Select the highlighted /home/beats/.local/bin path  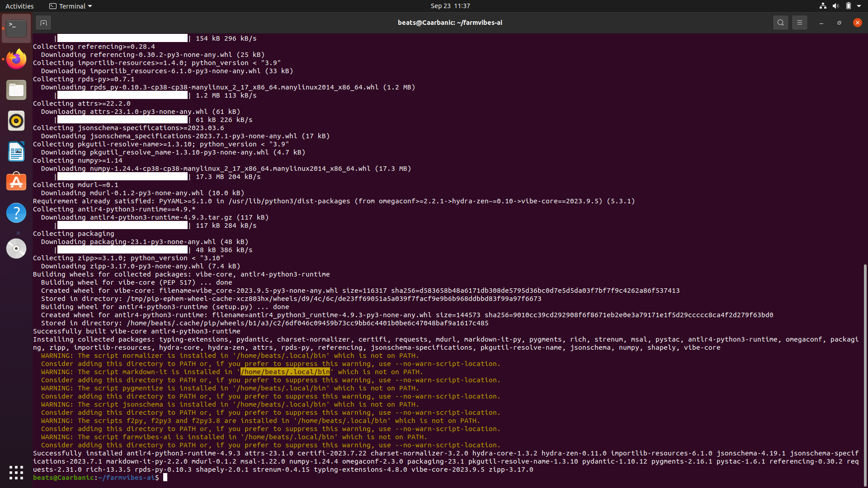coord(285,371)
